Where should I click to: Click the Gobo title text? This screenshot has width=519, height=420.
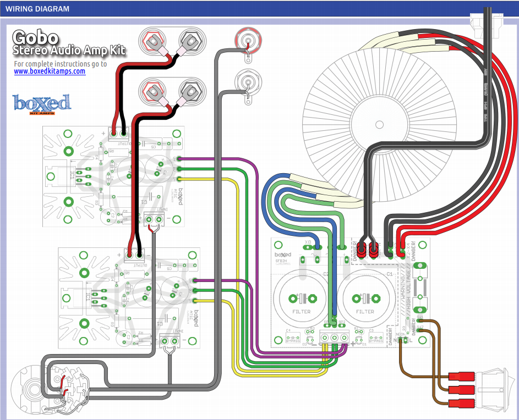pyautogui.click(x=35, y=37)
